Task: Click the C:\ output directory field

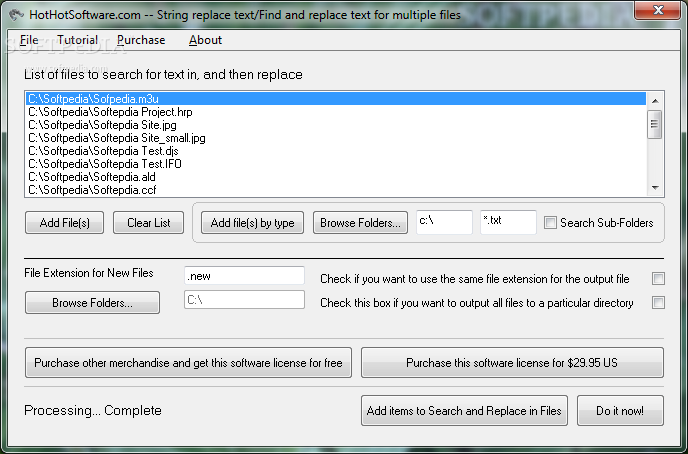Action: (244, 300)
